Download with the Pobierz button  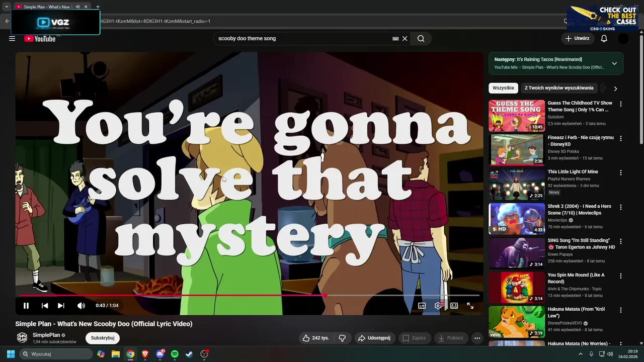pos(451,338)
